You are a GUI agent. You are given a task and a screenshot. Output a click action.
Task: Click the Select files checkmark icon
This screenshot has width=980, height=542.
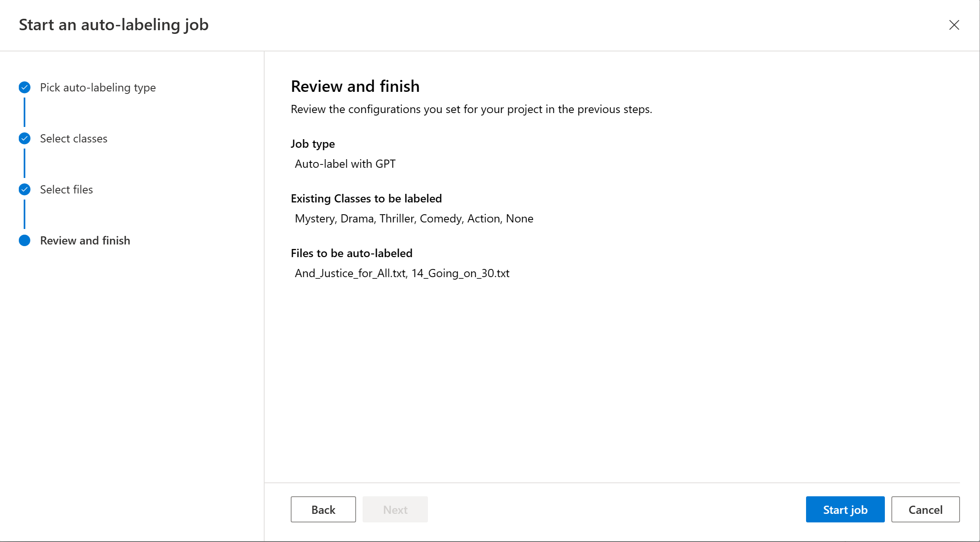(24, 189)
